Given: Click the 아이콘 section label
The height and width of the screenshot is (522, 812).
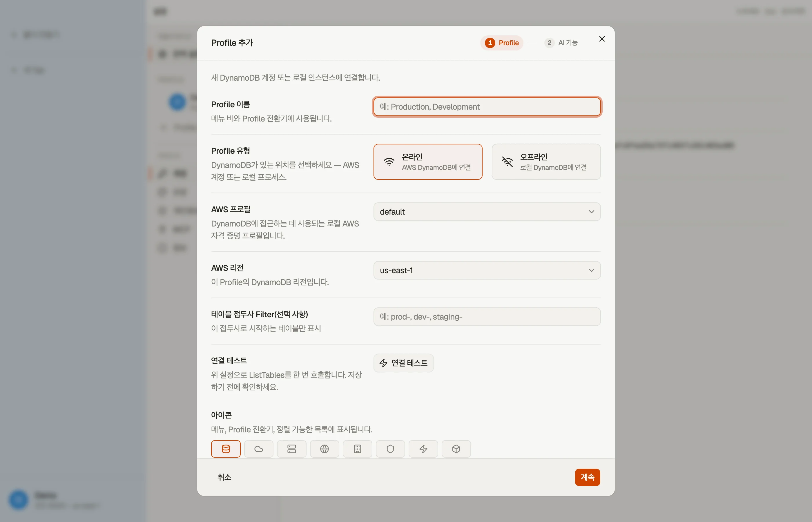Looking at the screenshot, I should coord(221,415).
